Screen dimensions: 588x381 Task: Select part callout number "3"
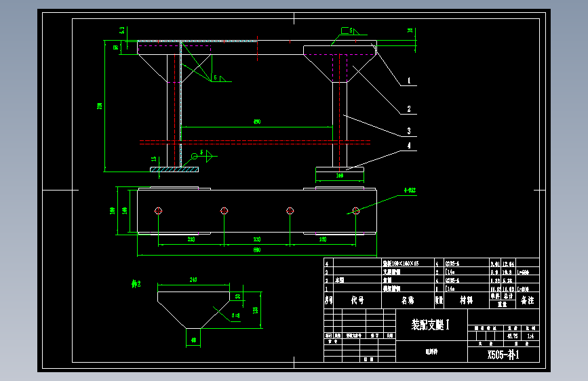(409, 131)
